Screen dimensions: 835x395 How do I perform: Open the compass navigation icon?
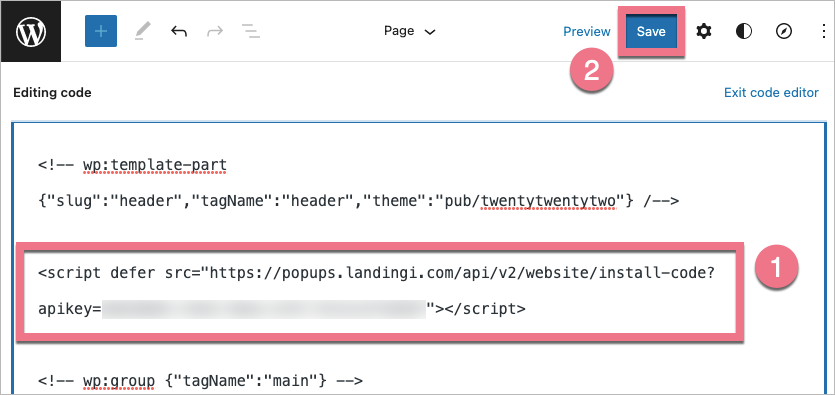tap(784, 31)
